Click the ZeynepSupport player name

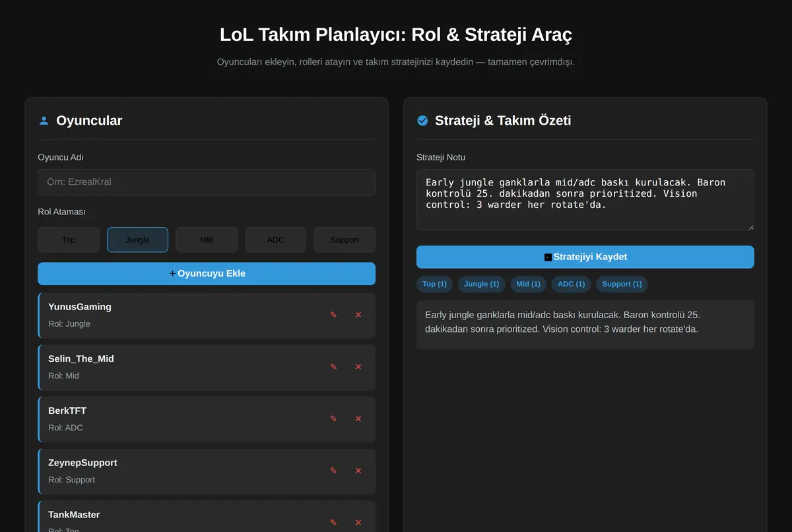coord(82,463)
